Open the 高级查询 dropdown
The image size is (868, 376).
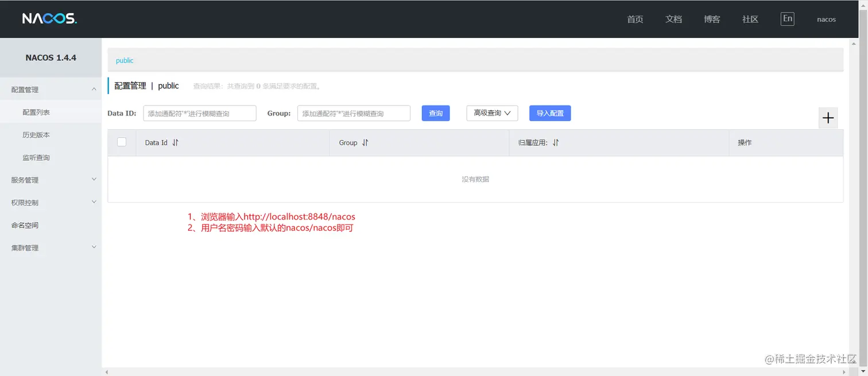pos(492,113)
